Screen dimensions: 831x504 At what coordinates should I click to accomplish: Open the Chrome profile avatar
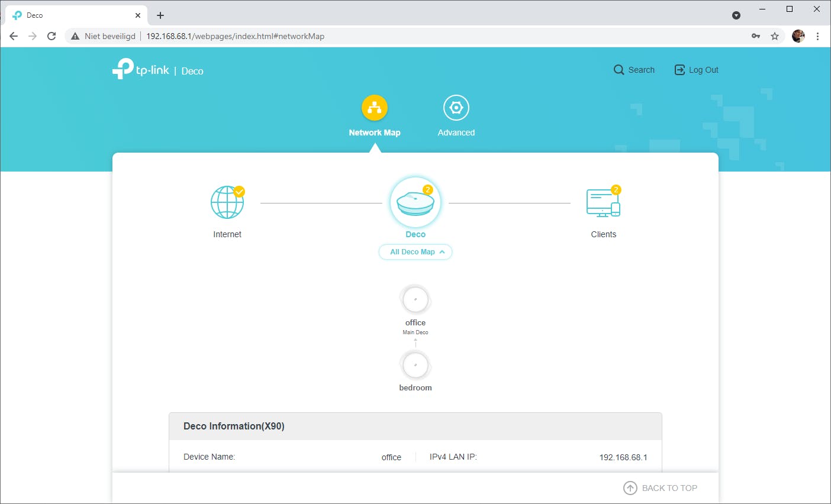[x=798, y=36]
